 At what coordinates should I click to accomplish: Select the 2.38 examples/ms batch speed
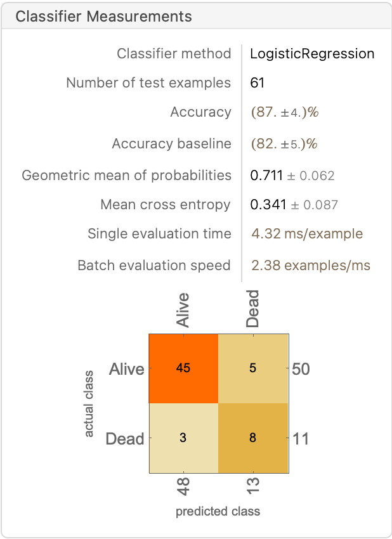(x=311, y=266)
